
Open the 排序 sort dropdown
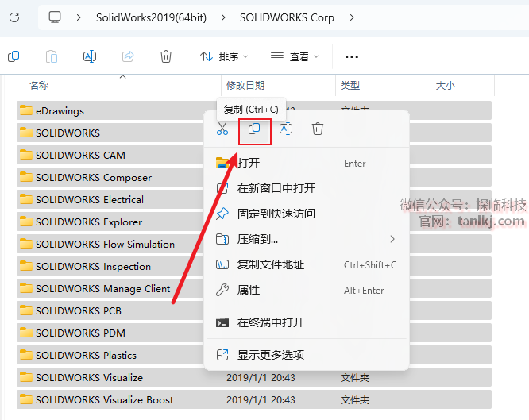point(224,56)
